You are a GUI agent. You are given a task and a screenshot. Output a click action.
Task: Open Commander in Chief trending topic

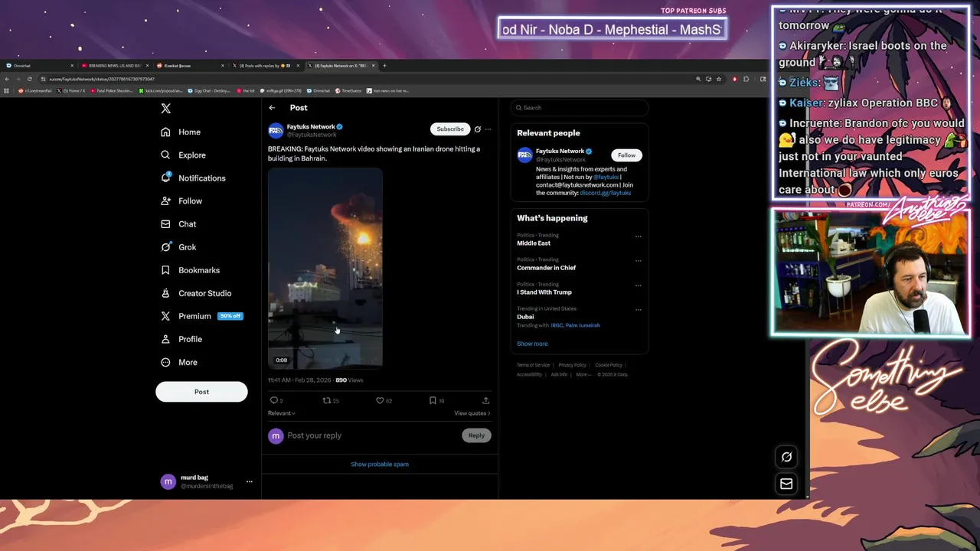point(547,268)
